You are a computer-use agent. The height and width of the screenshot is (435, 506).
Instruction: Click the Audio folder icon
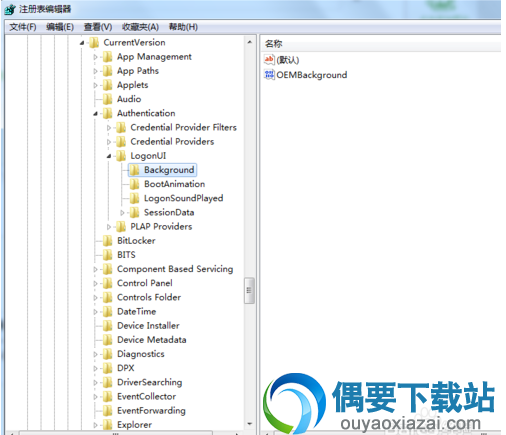pyautogui.click(x=107, y=99)
